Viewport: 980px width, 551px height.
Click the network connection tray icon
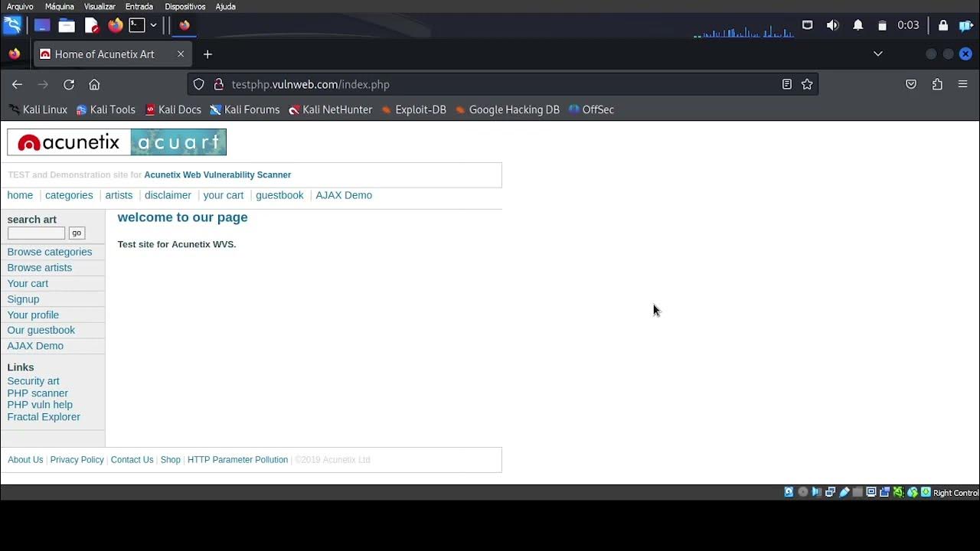pos(807,25)
